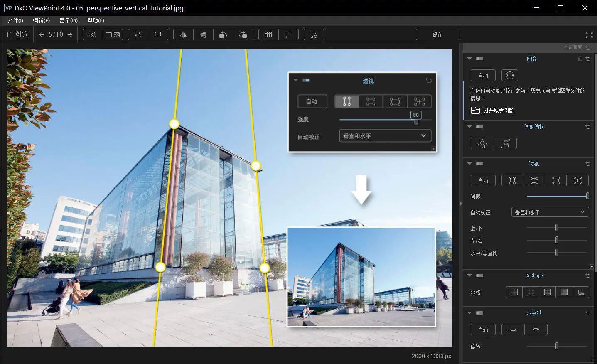597x364 pixels.
Task: Toggle the 畸变 correction on/off switch
Action: coord(479,59)
